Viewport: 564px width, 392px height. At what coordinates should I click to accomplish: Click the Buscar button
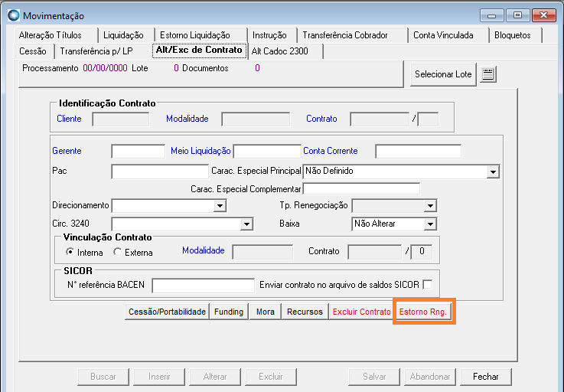click(103, 377)
